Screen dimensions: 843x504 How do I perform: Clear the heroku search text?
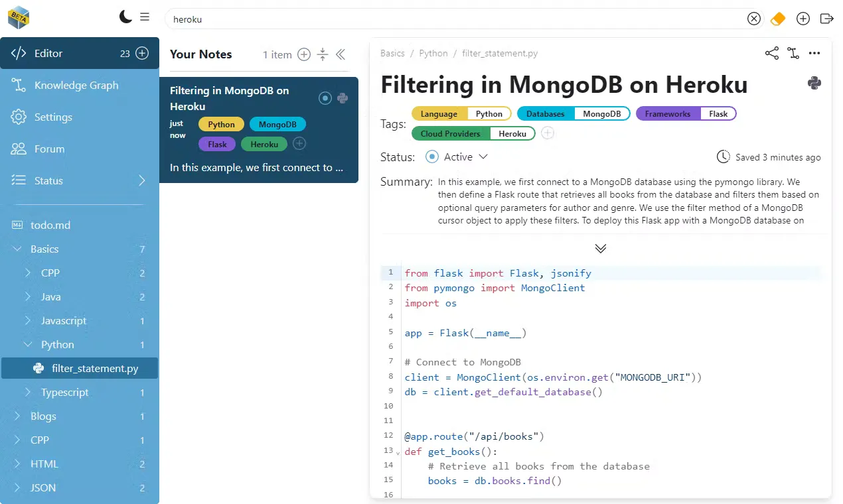(753, 19)
